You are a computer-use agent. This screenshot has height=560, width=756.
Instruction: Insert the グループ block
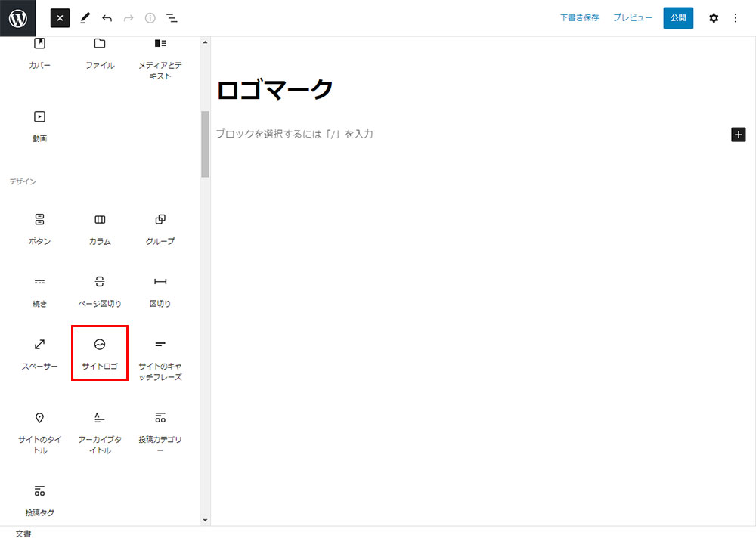coord(160,228)
